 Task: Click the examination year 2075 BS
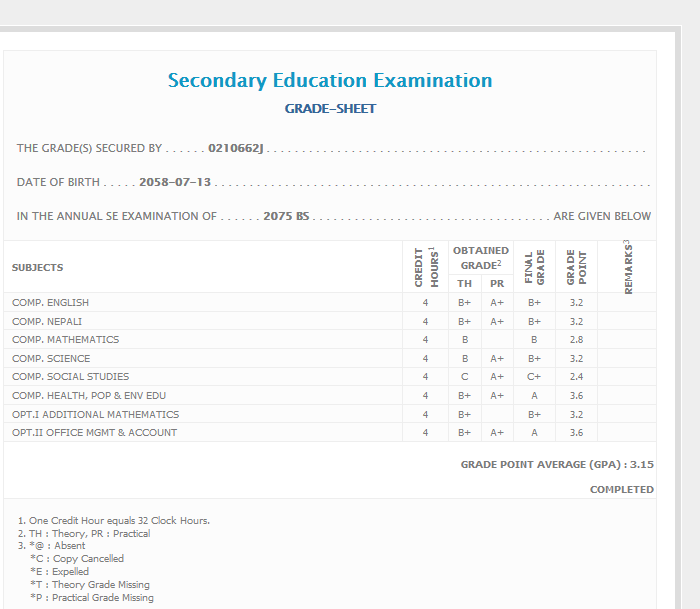coord(286,216)
